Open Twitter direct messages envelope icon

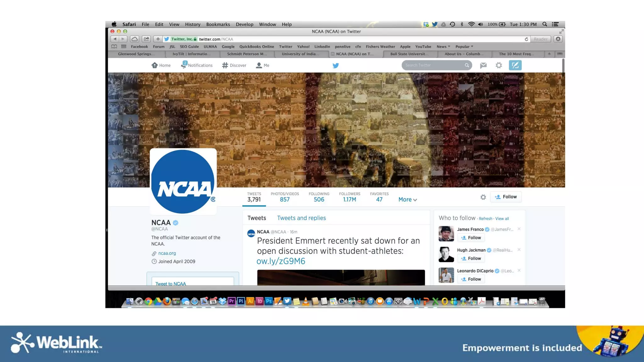point(483,65)
